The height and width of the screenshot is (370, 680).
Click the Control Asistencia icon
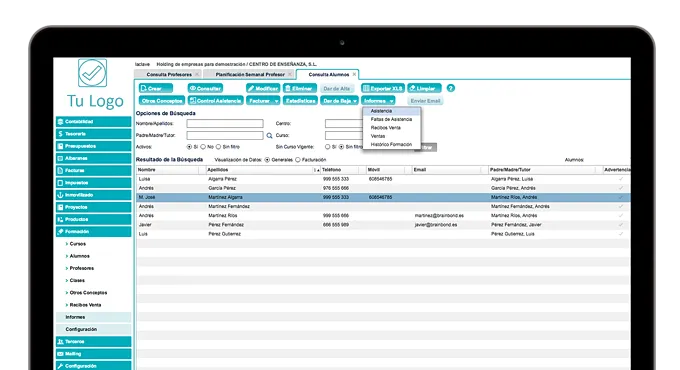pos(193,101)
